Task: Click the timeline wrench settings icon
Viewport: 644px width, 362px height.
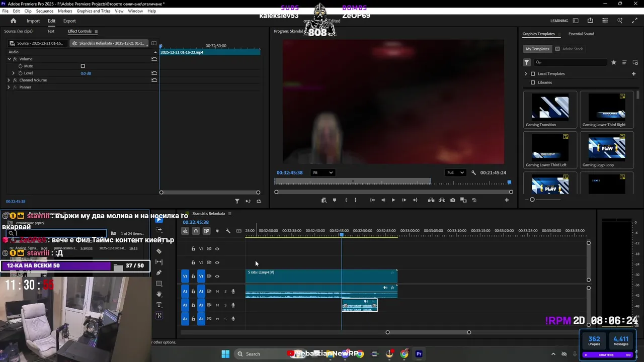Action: (x=228, y=231)
